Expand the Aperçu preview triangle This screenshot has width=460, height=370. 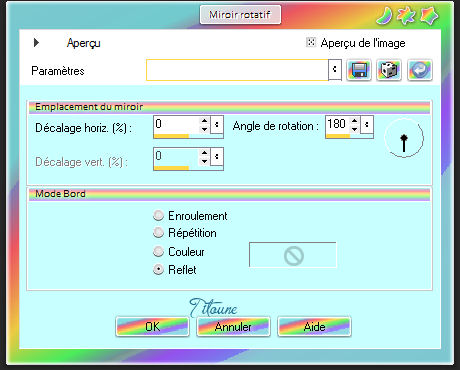point(36,42)
